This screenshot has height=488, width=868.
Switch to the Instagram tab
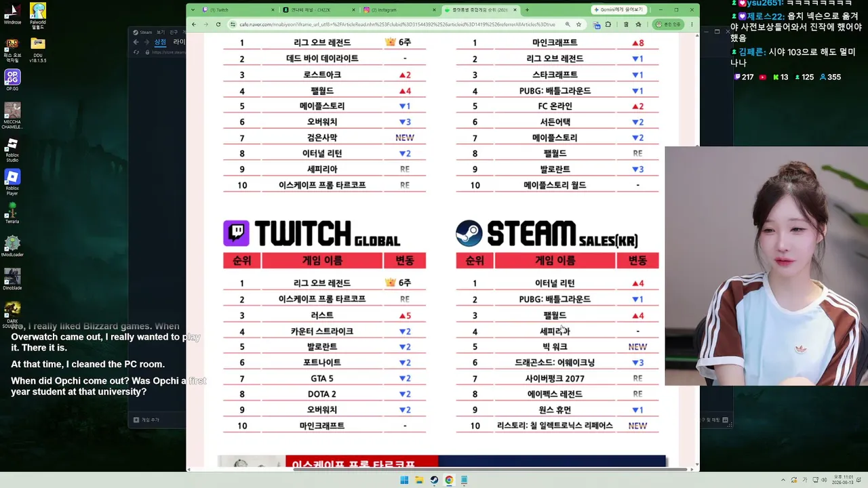[x=398, y=10]
